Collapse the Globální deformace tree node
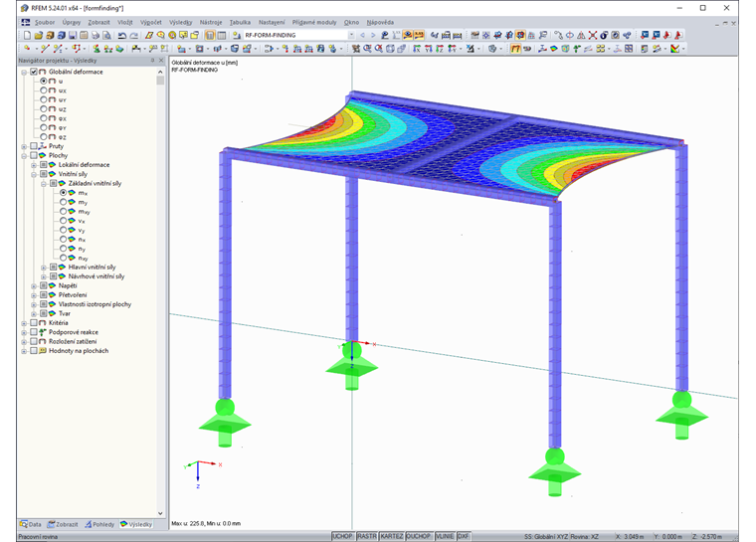The width and height of the screenshot is (756, 542). [24, 72]
